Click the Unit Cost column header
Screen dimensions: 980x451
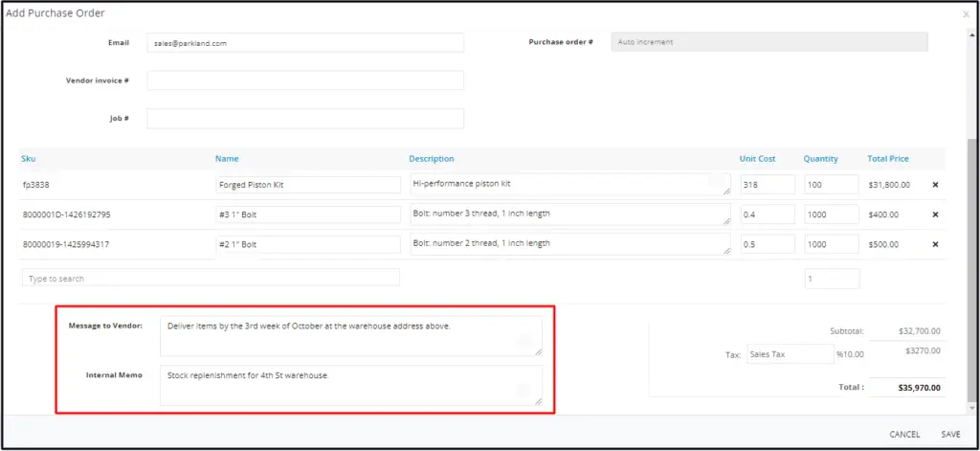tap(758, 159)
